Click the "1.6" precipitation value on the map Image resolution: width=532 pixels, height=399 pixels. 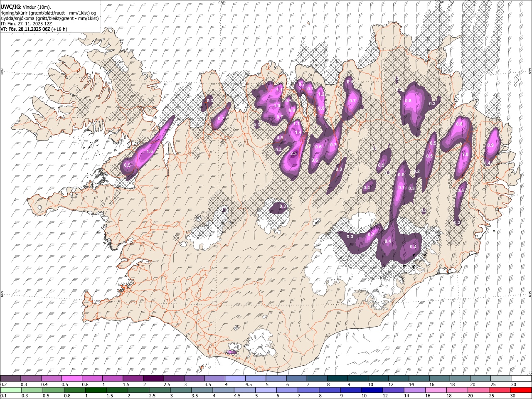[x=150, y=152]
